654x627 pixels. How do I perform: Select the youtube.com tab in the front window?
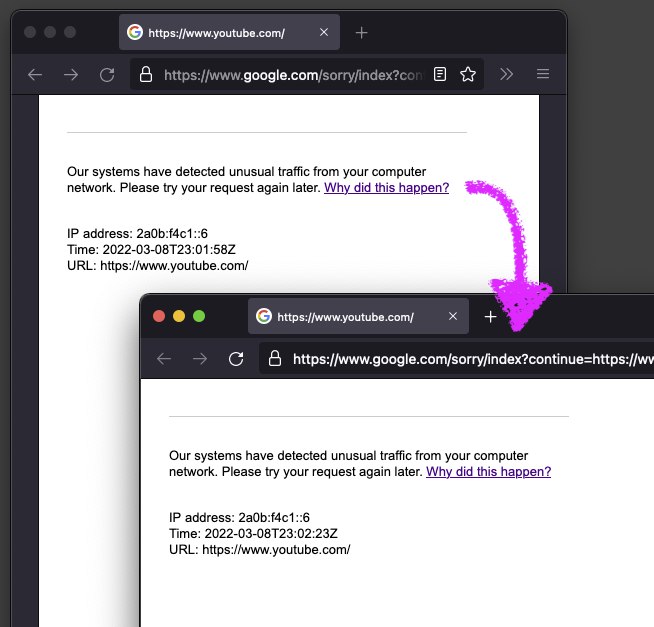click(x=358, y=316)
